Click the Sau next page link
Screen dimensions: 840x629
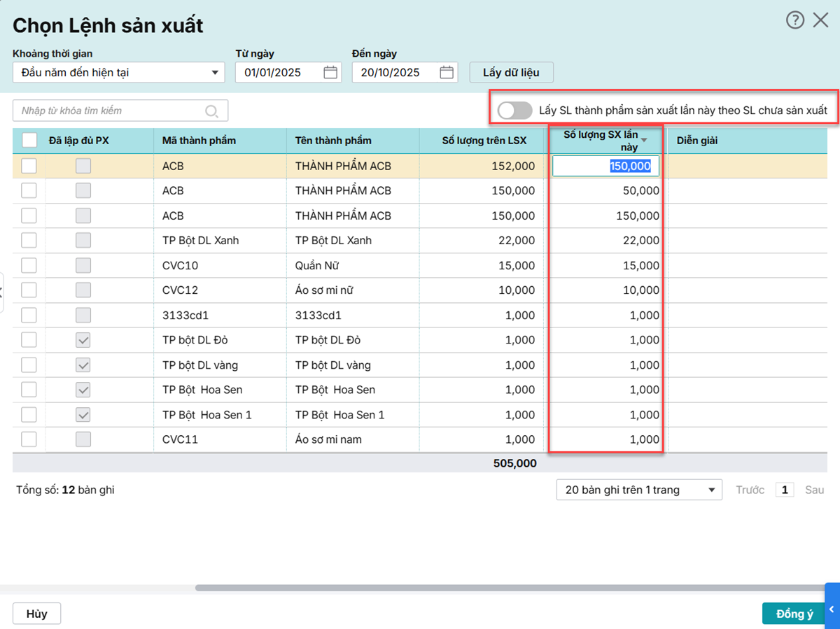(814, 490)
